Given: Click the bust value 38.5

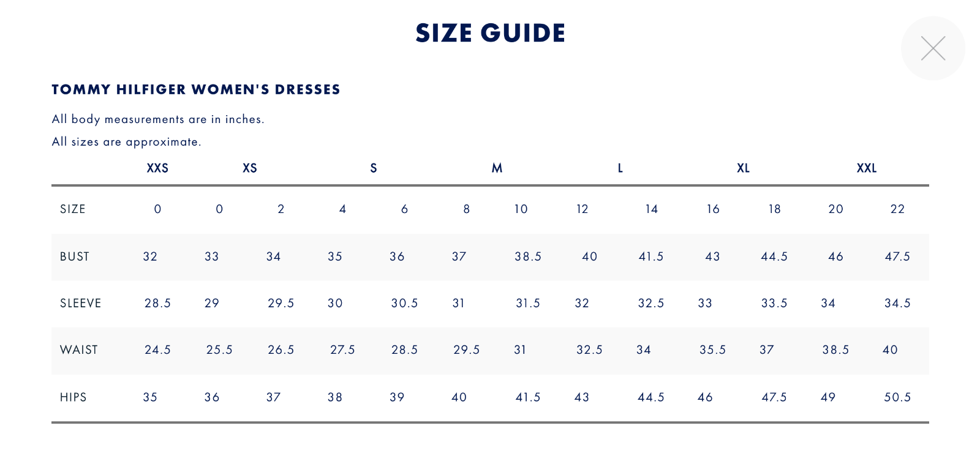Looking at the screenshot, I should coord(528,256).
